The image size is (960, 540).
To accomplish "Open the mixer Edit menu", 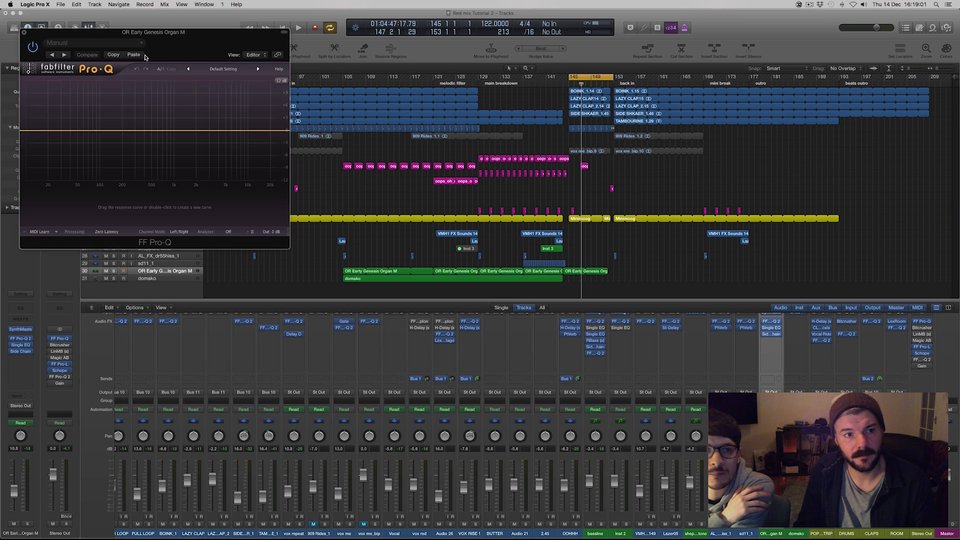I will pyautogui.click(x=109, y=308).
